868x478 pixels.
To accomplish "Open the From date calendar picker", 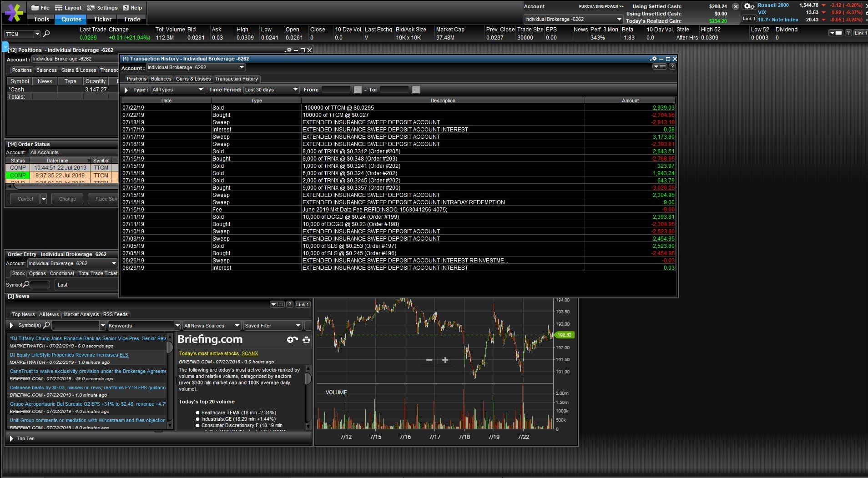I will point(358,90).
